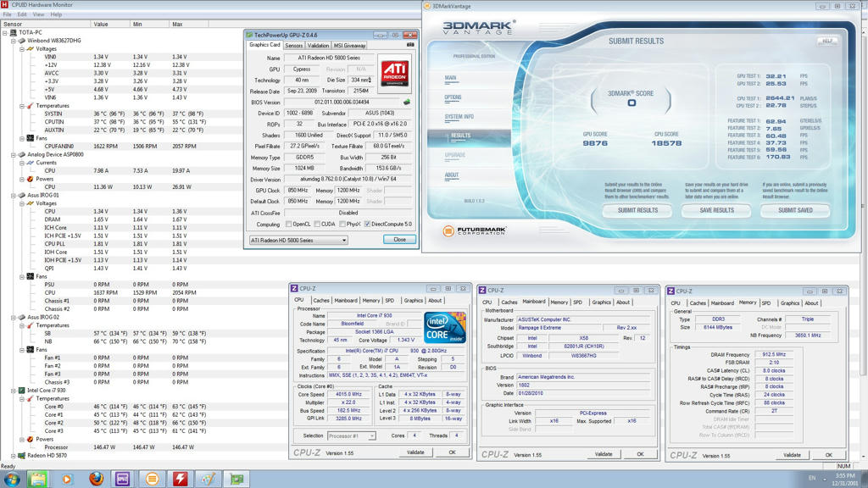The width and height of the screenshot is (868, 488).
Task: Click the Close button in GPU-Z
Action: click(400, 240)
